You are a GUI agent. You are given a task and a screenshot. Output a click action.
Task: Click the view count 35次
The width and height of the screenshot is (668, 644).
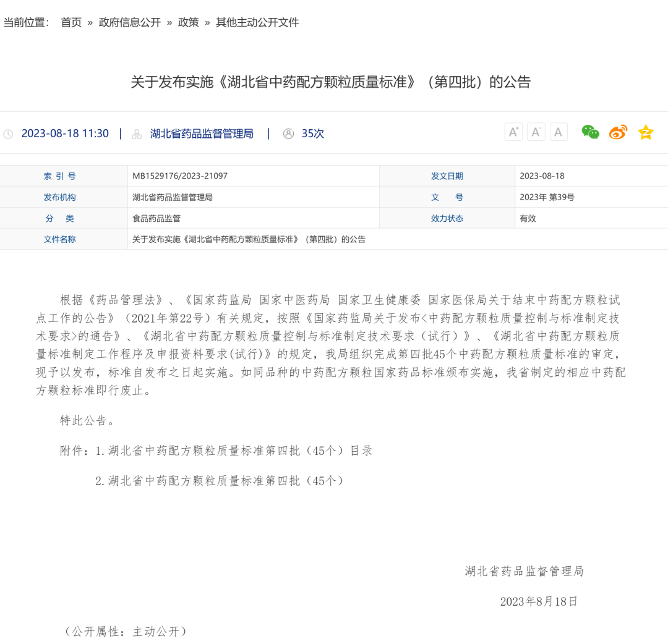313,133
